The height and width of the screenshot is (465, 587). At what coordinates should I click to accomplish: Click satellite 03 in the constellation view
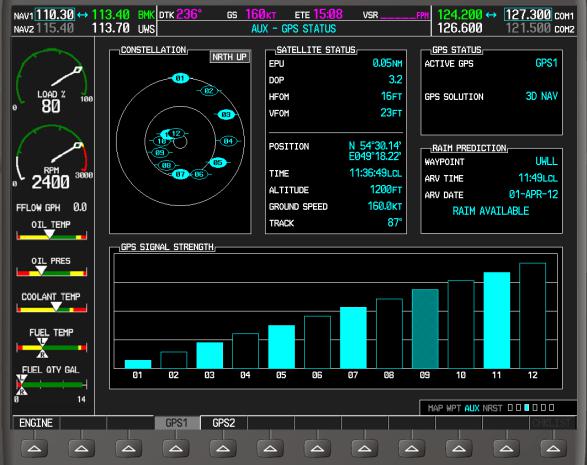226,115
